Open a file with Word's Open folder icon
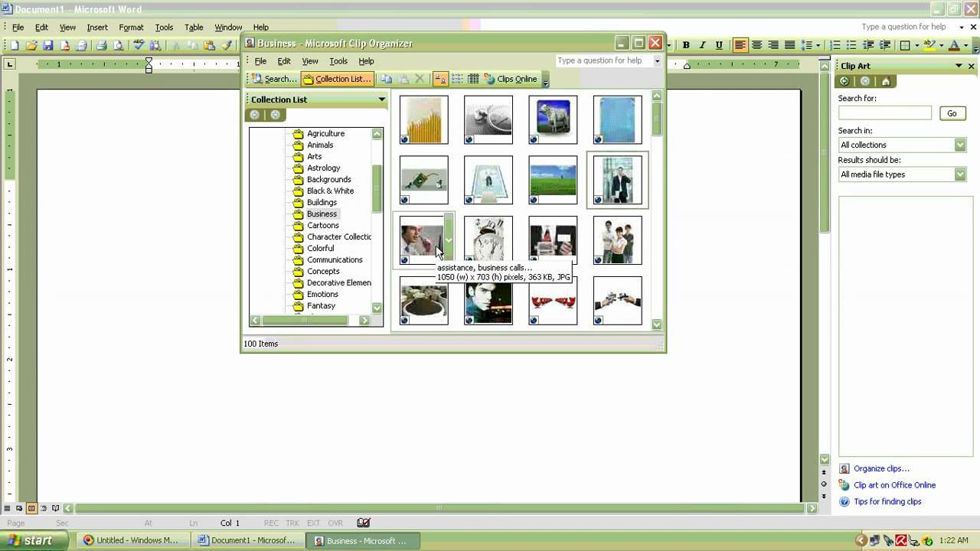Viewport: 980px width, 551px height. pos(31,45)
